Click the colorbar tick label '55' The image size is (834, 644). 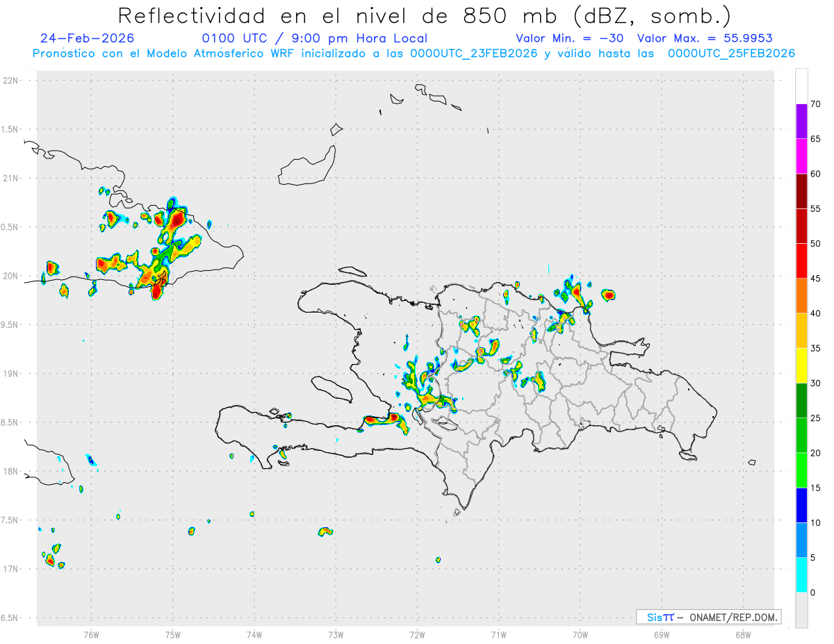(x=816, y=208)
